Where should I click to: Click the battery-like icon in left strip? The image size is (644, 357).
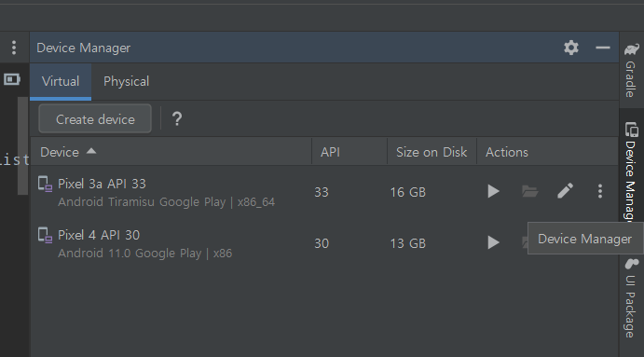point(12,79)
